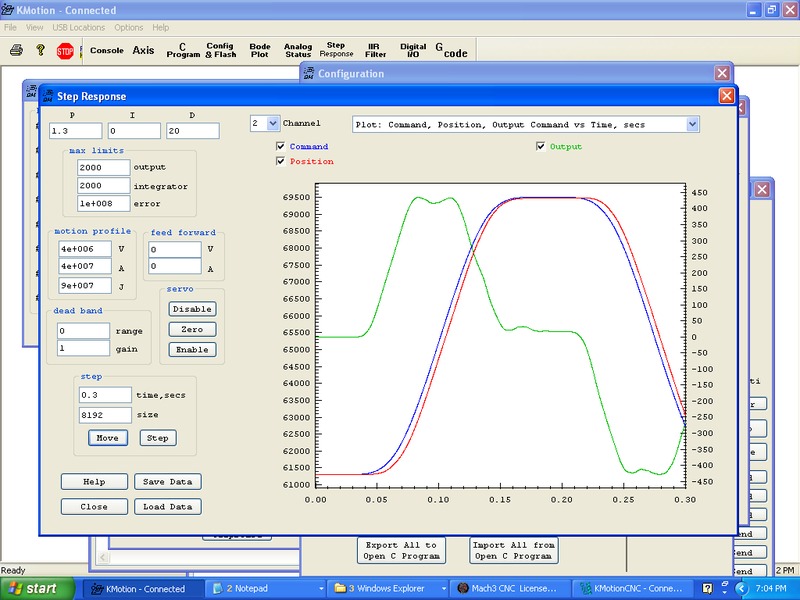Expand the Plot type dropdown

[x=692, y=124]
